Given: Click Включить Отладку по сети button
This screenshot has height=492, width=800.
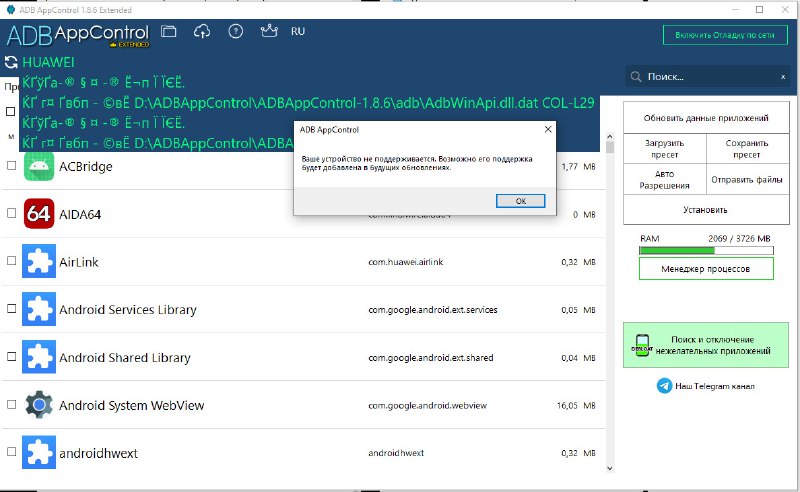Looking at the screenshot, I should [724, 35].
